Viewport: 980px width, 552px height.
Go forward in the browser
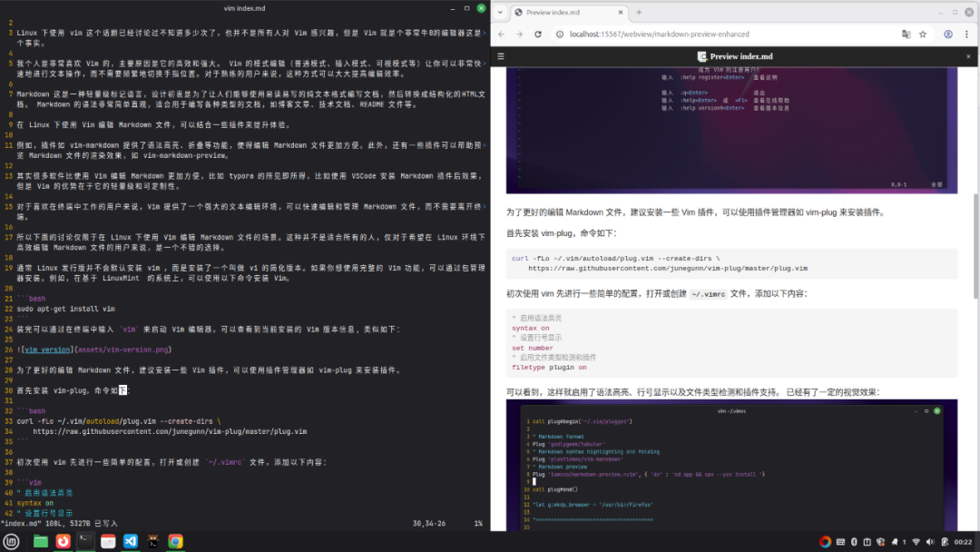coord(519,34)
